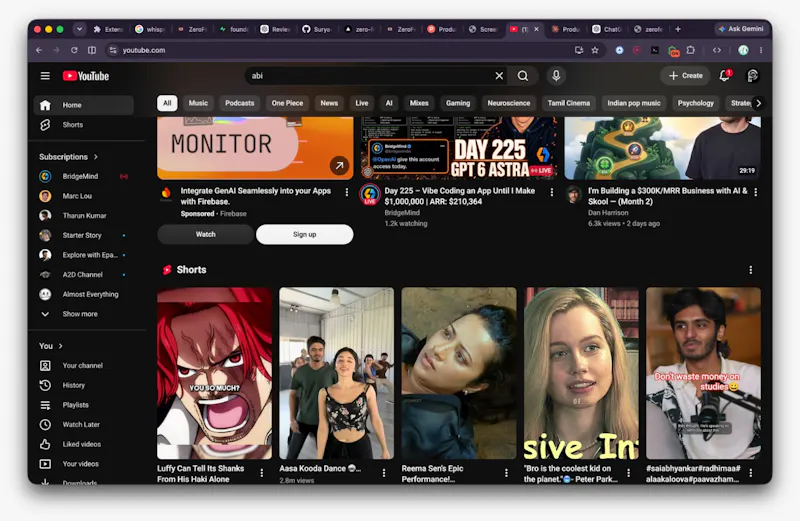Open options for Reema Sen's Epic Performance short
This screenshot has width=800, height=521.
coord(506,473)
